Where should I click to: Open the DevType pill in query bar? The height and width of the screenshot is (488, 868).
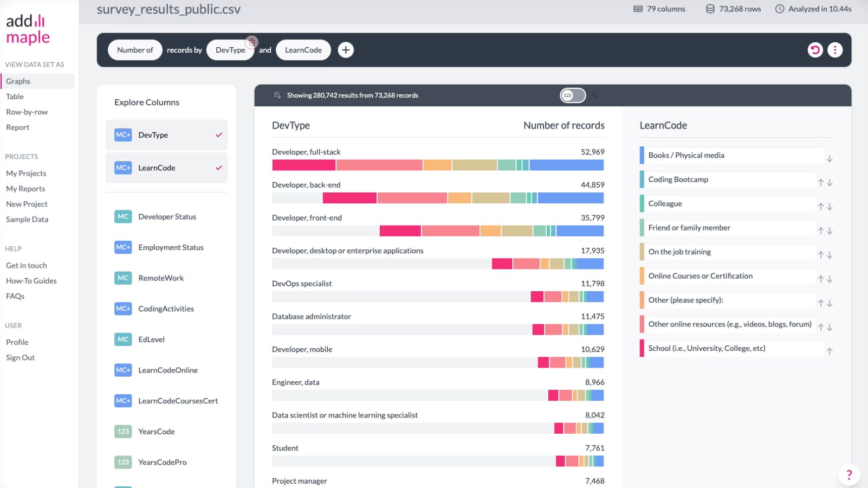point(230,50)
